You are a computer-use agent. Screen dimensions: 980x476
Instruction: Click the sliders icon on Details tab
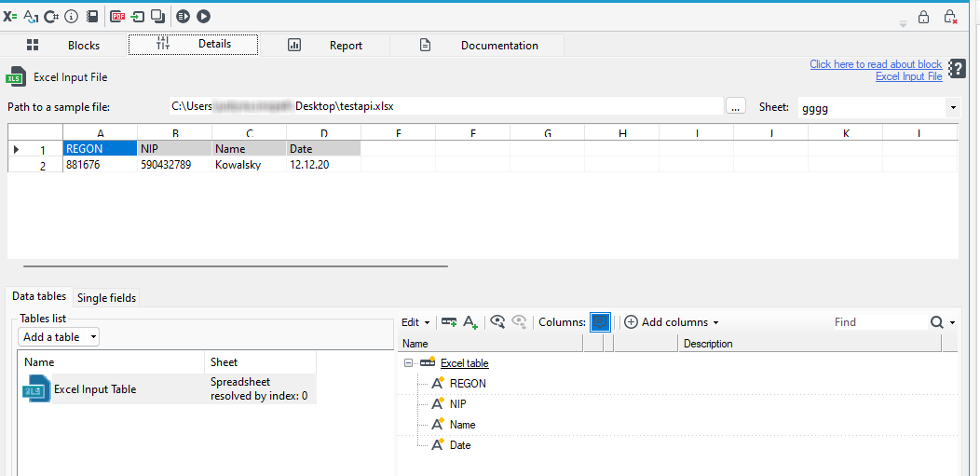[x=163, y=44]
